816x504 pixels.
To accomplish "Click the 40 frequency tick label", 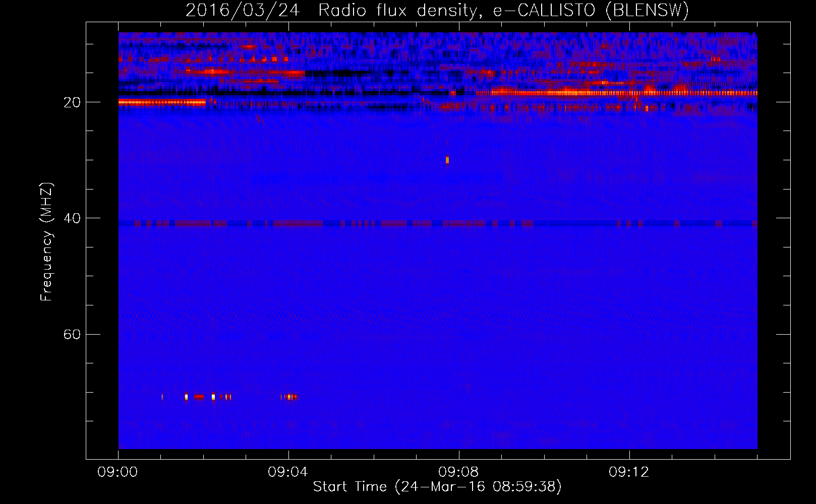I will pos(72,218).
